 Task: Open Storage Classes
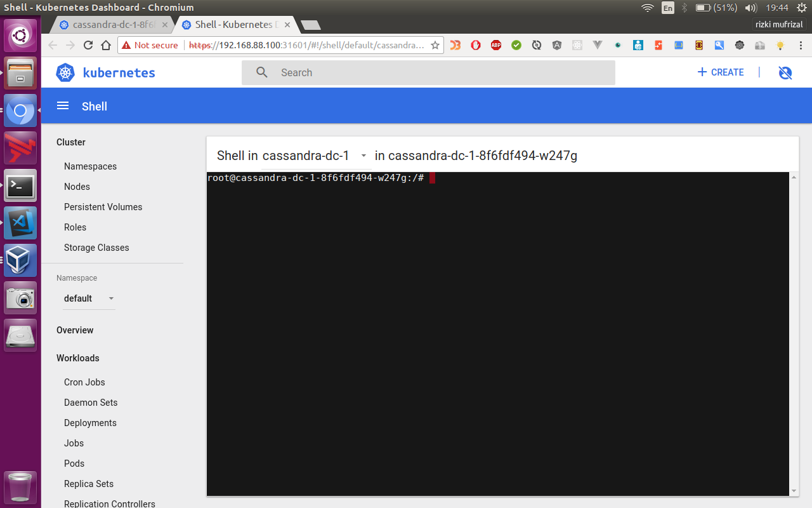(x=96, y=248)
